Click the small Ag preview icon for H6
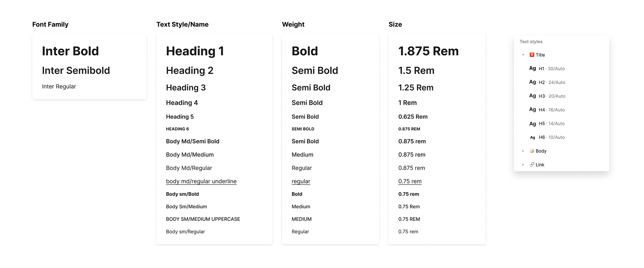This screenshot has width=644, height=268. (x=532, y=137)
